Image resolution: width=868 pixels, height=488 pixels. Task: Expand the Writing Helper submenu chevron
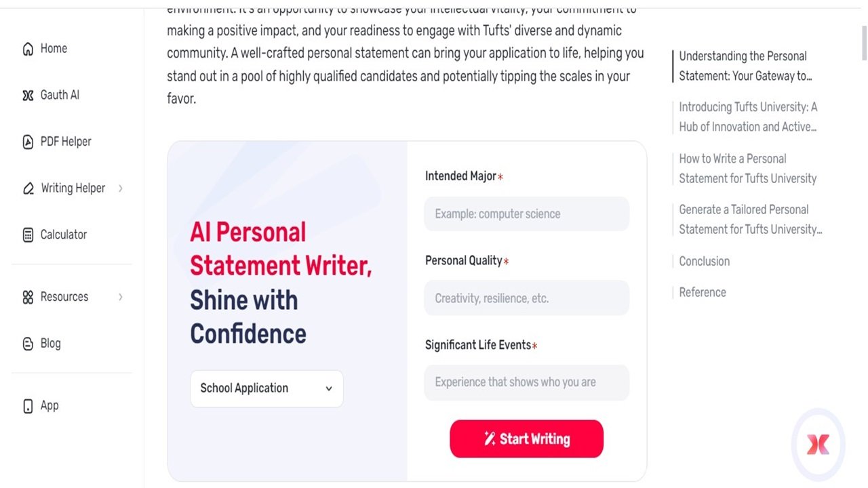[121, 188]
